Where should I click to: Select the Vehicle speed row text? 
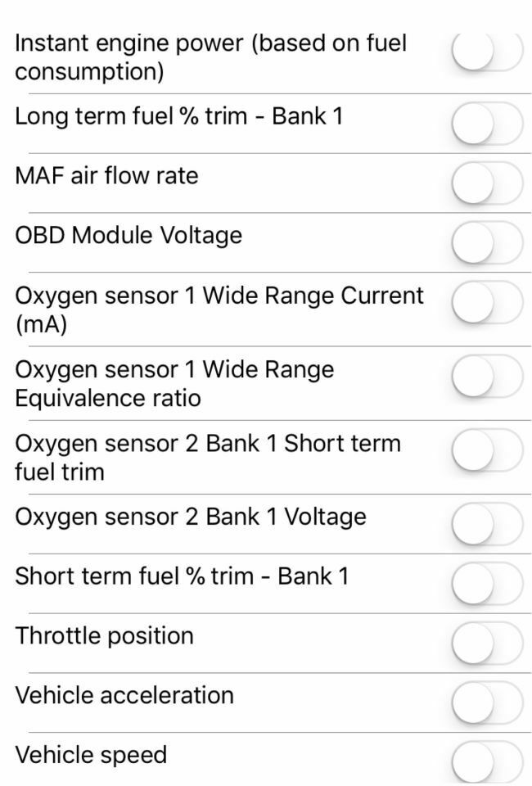coord(91,755)
